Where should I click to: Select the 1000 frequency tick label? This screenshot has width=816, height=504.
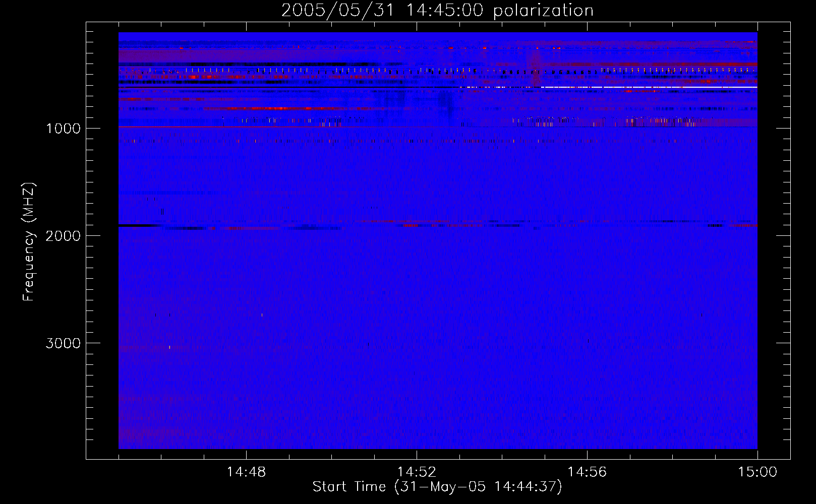(x=63, y=129)
